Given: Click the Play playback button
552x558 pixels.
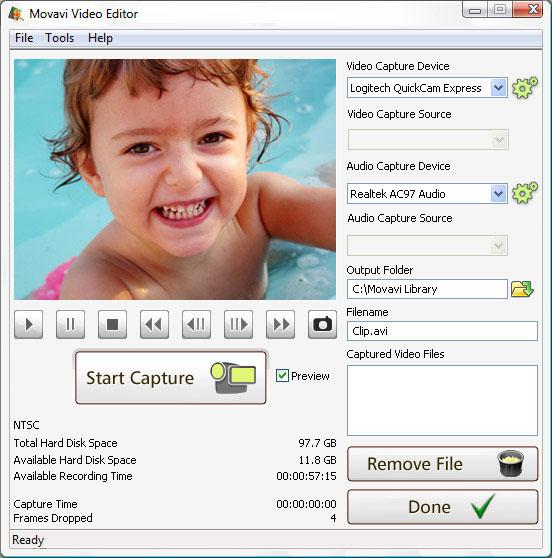Looking at the screenshot, I should (28, 324).
